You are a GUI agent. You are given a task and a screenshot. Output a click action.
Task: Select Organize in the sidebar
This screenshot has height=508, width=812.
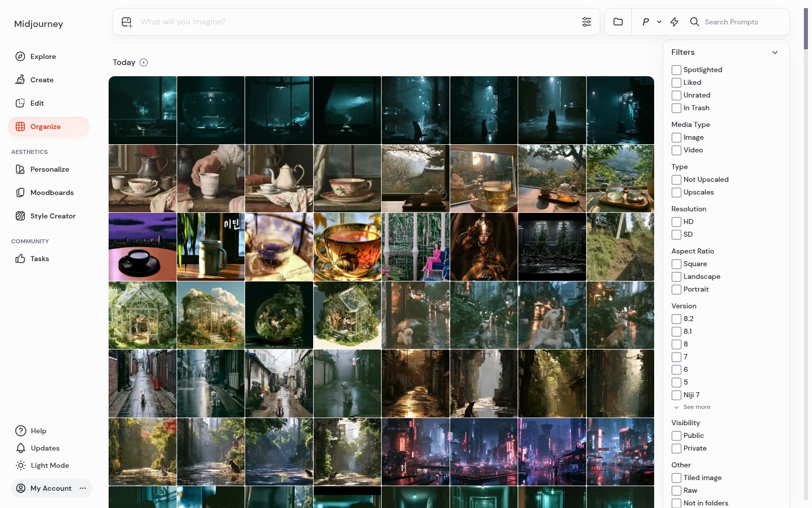(49, 126)
